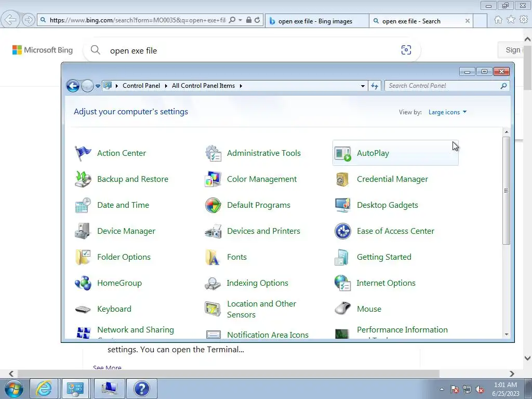
Task: Open the Ease of Access Center icon
Action: 343,231
